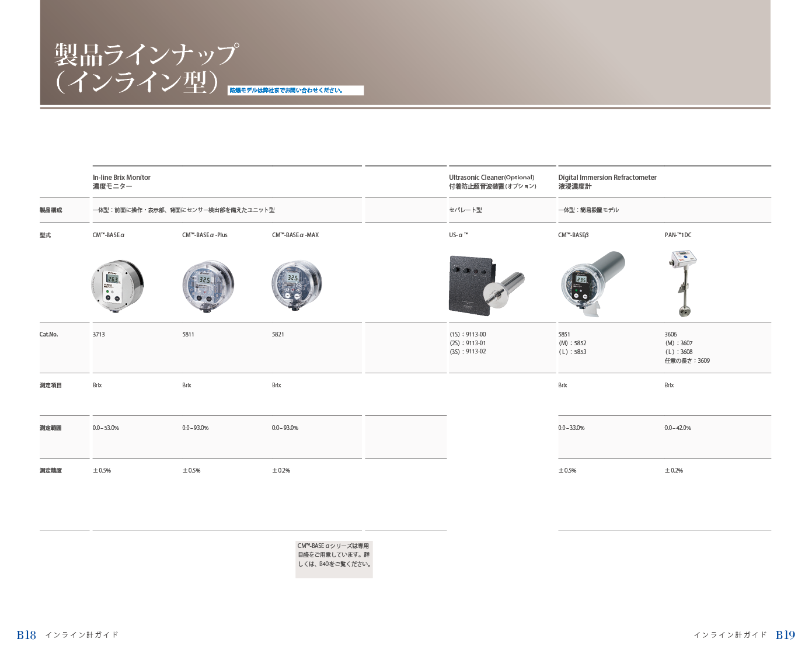Select the model name CM-BASEα-MAX
The height and width of the screenshot is (656, 812).
pyautogui.click(x=295, y=235)
